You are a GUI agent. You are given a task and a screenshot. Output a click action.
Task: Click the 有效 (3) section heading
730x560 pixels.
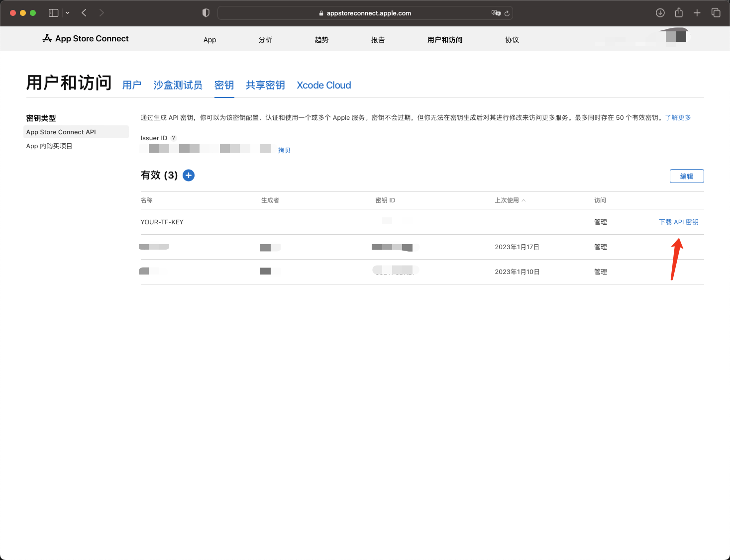pos(159,175)
